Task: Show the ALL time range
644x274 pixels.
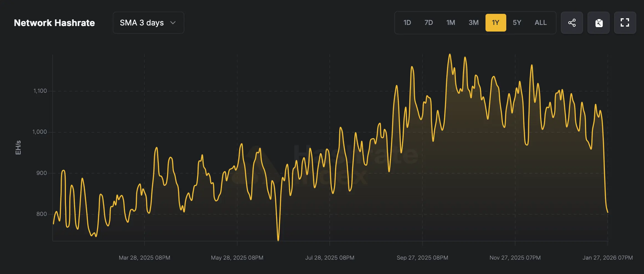Action: [x=541, y=23]
